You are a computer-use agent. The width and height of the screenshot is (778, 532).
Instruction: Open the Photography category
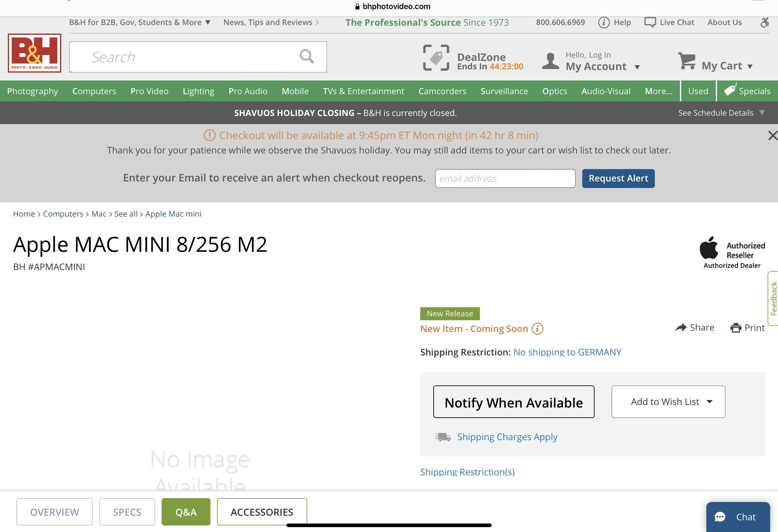click(x=33, y=91)
